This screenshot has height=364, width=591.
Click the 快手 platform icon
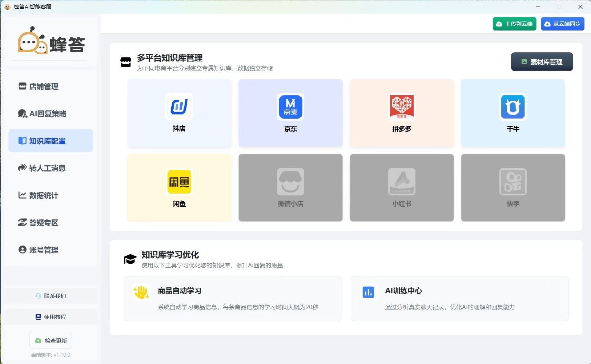513,182
